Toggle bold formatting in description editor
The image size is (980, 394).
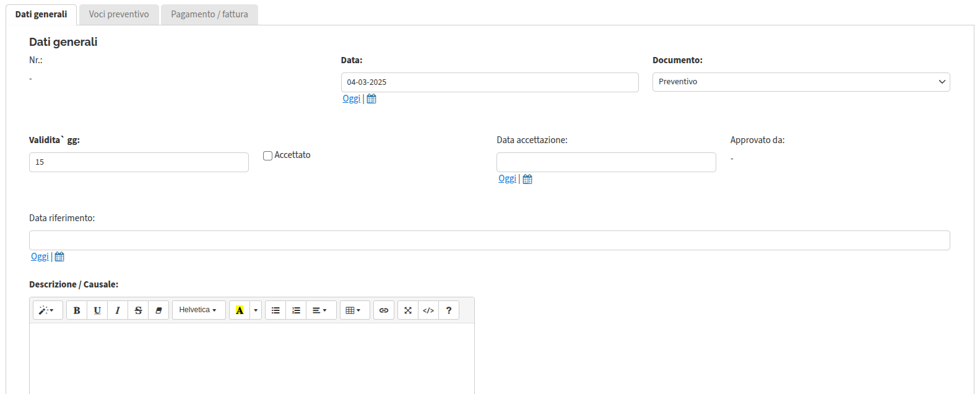[77, 310]
